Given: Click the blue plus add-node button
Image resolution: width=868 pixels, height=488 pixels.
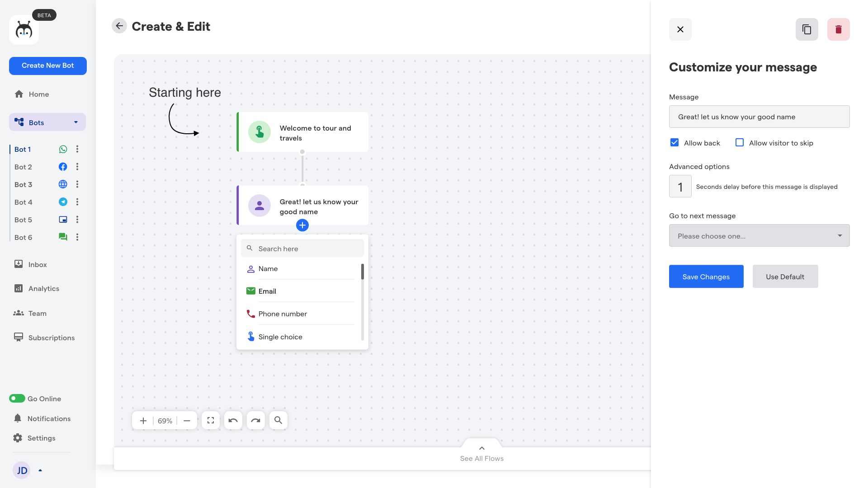Looking at the screenshot, I should click(302, 225).
